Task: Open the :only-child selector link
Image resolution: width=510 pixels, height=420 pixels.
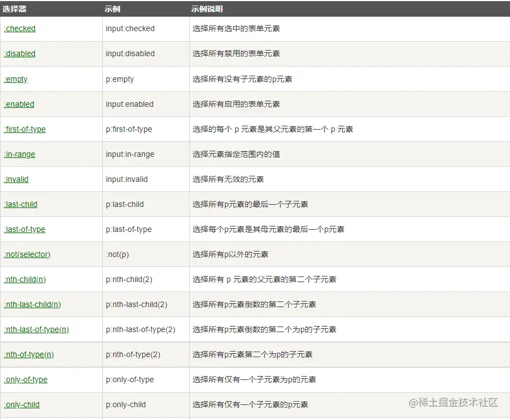Action: (x=22, y=405)
